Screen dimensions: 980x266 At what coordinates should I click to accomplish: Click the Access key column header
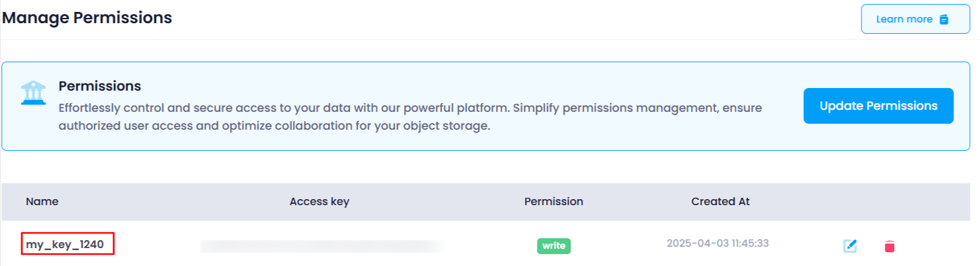pos(319,202)
